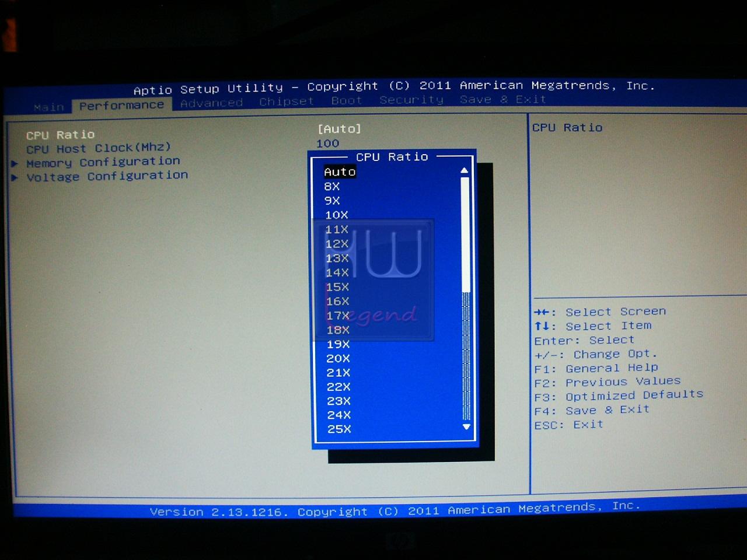Switch to the Main tab
747x560 pixels.
[49, 107]
